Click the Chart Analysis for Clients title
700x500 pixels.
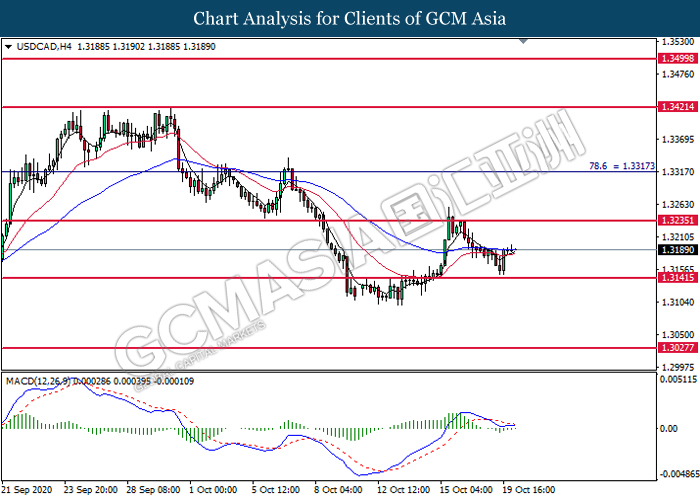[349, 18]
